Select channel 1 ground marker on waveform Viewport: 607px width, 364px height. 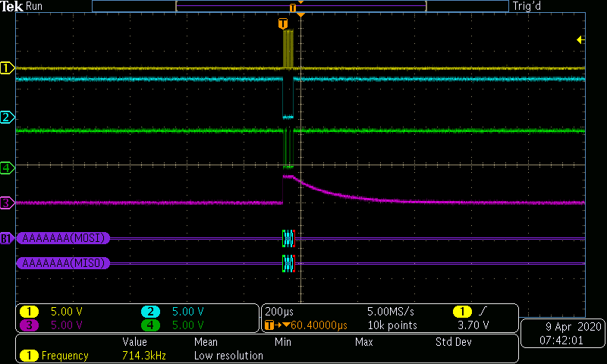tap(7, 68)
